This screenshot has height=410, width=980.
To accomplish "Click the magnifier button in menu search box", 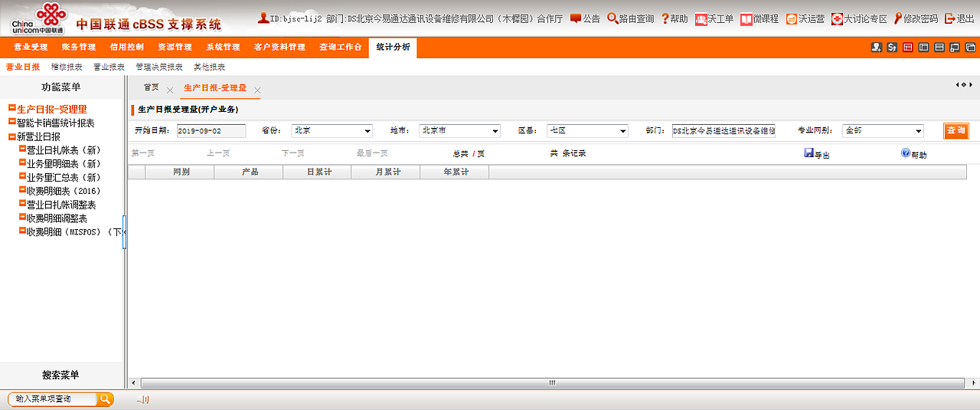I will (105, 399).
